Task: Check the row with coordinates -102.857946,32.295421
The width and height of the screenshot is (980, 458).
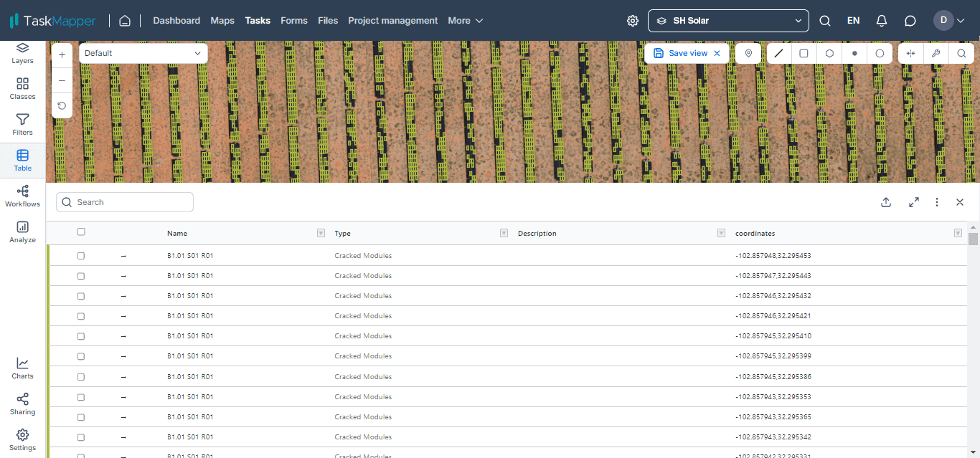Action: coord(81,316)
